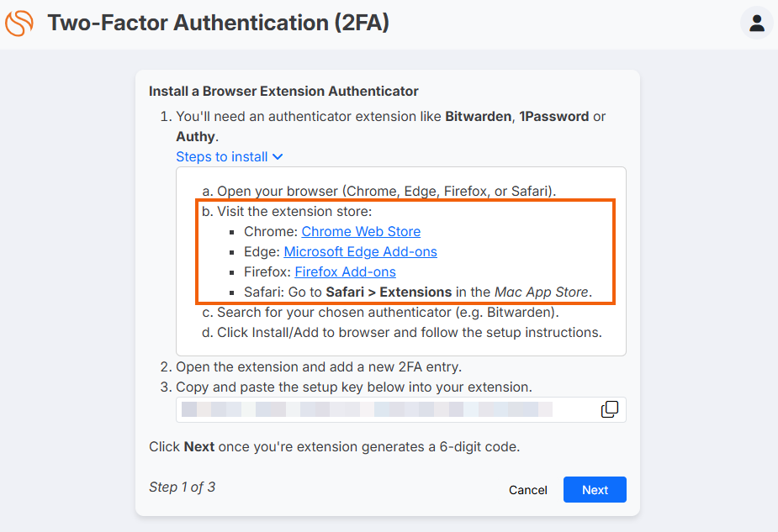
Task: Copy the setup key using copy icon
Action: click(x=610, y=409)
